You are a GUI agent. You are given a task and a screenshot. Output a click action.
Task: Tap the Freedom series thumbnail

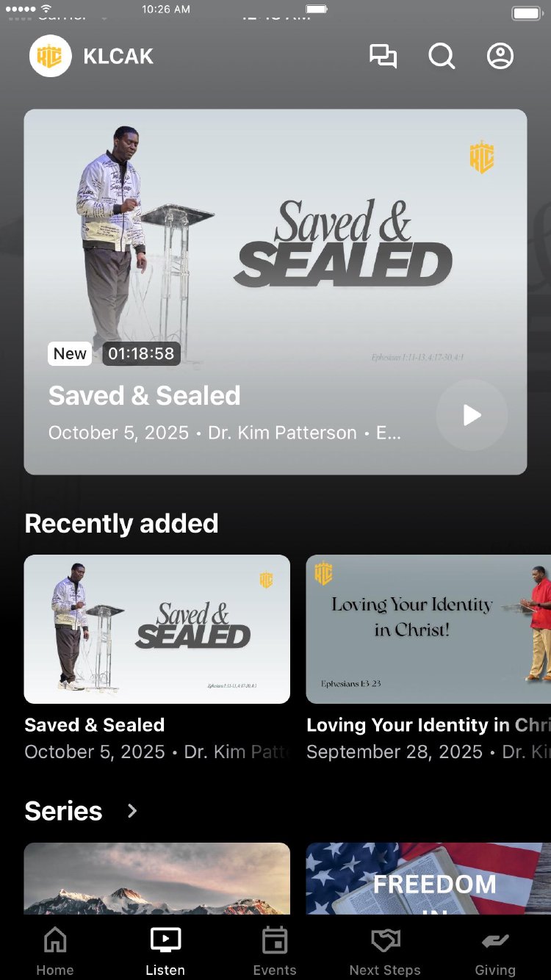(428, 878)
